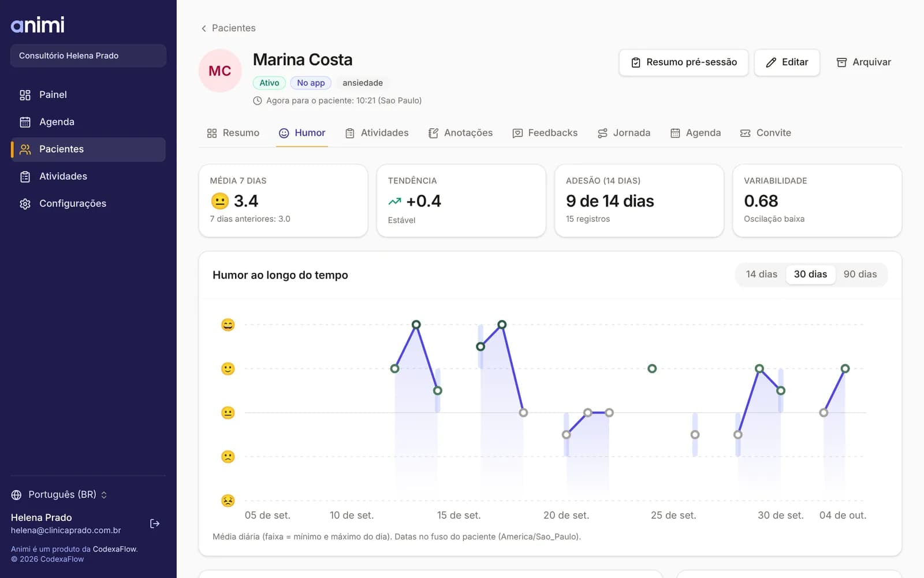Click the last chart point at 04 de out.
Viewport: 924px width, 578px height.
click(x=845, y=369)
